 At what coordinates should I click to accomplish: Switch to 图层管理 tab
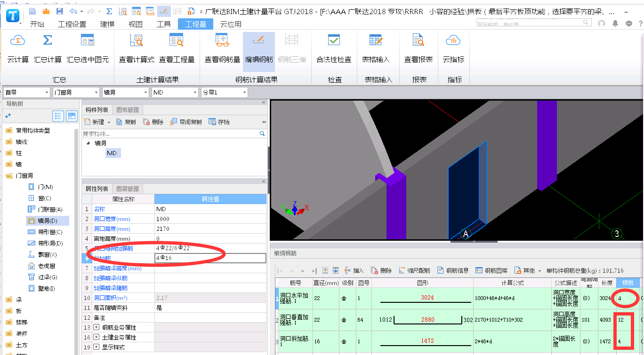point(127,189)
